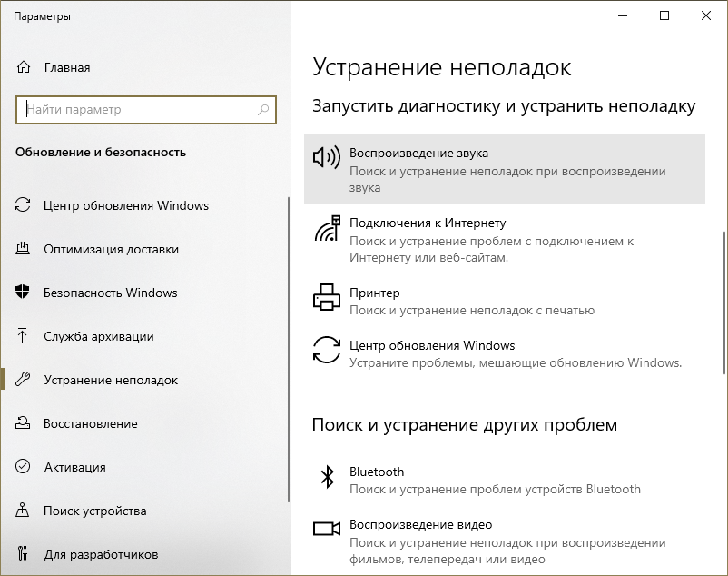Viewport: 728px width, 576px height.
Task: Open Поиск устройства in sidebar
Action: click(94, 511)
